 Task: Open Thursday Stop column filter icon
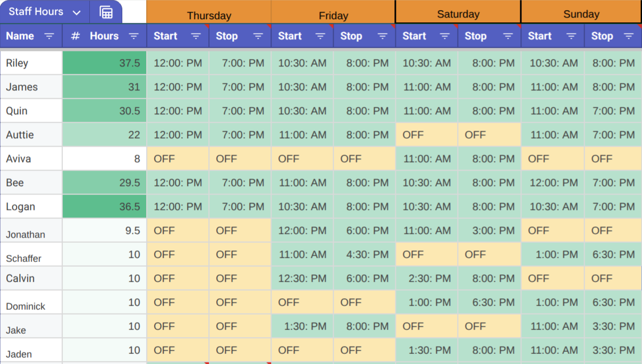[x=258, y=36]
